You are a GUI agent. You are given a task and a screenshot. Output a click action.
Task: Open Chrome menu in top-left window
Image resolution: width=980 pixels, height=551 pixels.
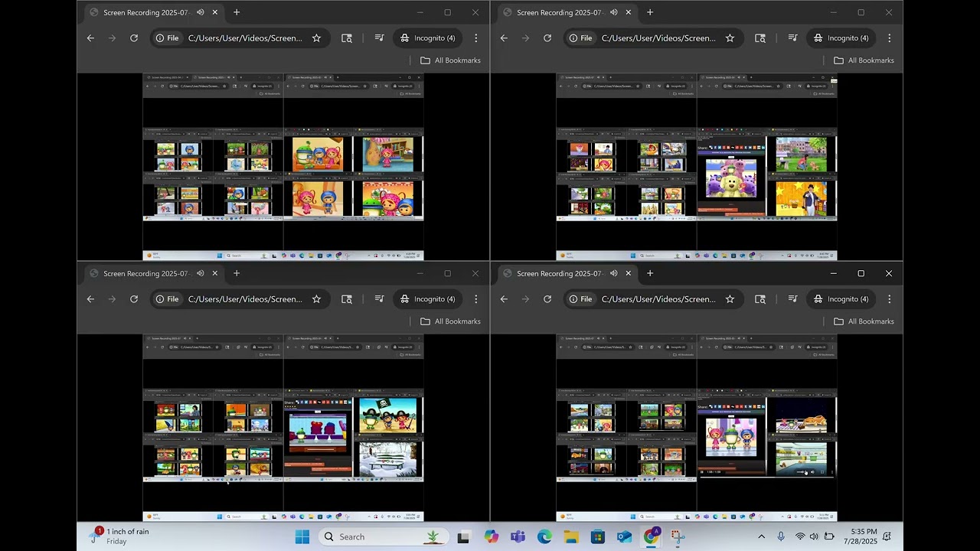point(476,38)
